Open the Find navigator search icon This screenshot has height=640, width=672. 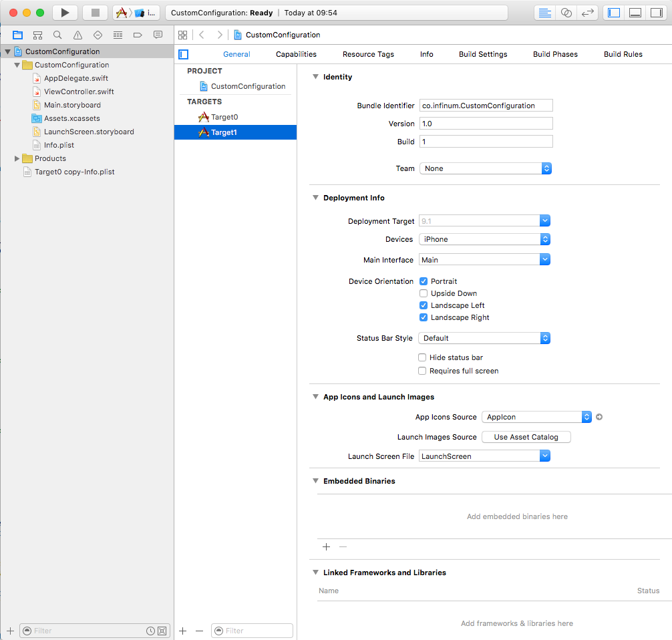(57, 35)
